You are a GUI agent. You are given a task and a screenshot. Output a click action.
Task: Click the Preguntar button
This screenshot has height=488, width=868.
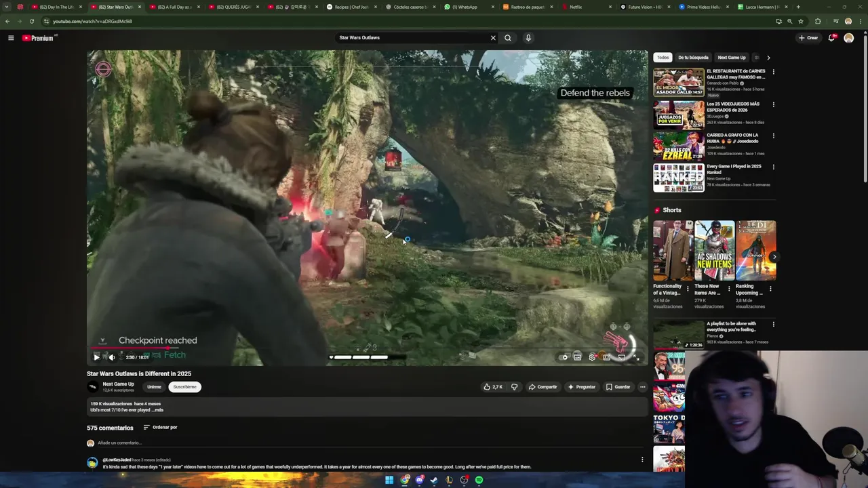pos(581,387)
